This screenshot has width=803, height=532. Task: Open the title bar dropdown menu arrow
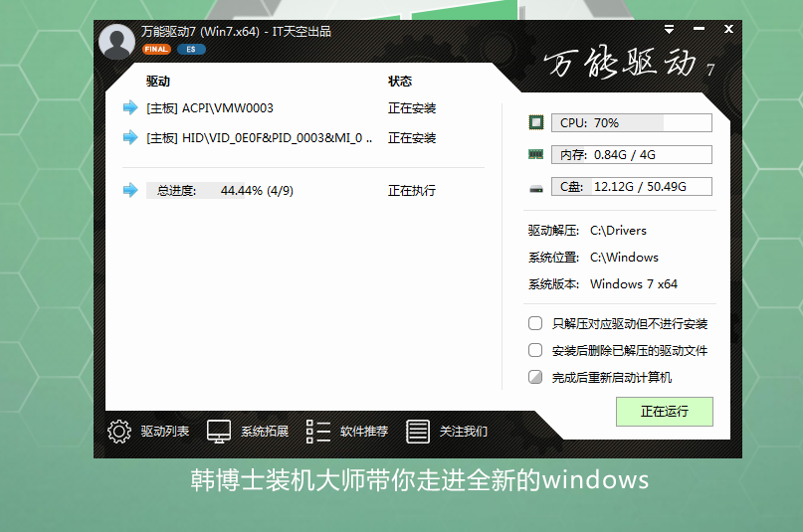[669, 29]
